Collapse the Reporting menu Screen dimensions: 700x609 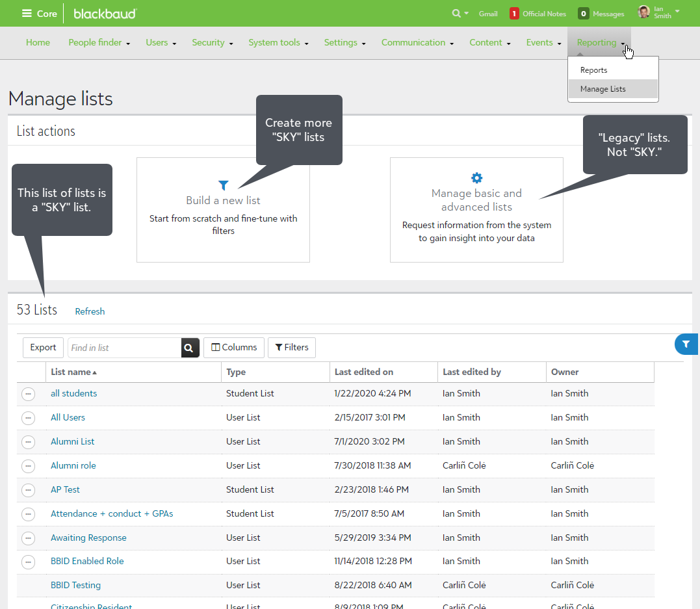point(599,42)
